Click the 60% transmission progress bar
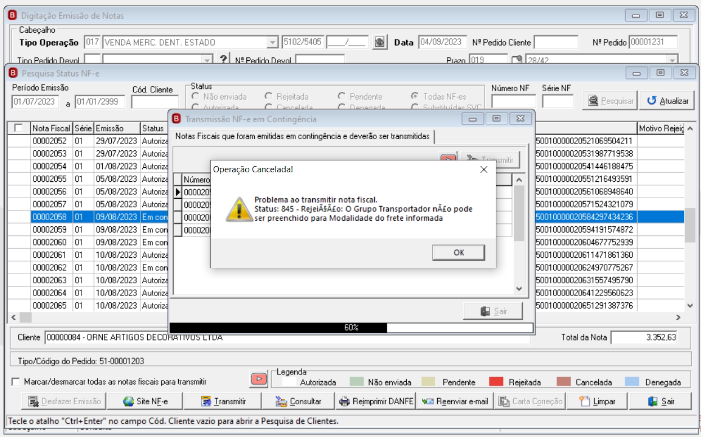701x437 pixels. (x=351, y=327)
